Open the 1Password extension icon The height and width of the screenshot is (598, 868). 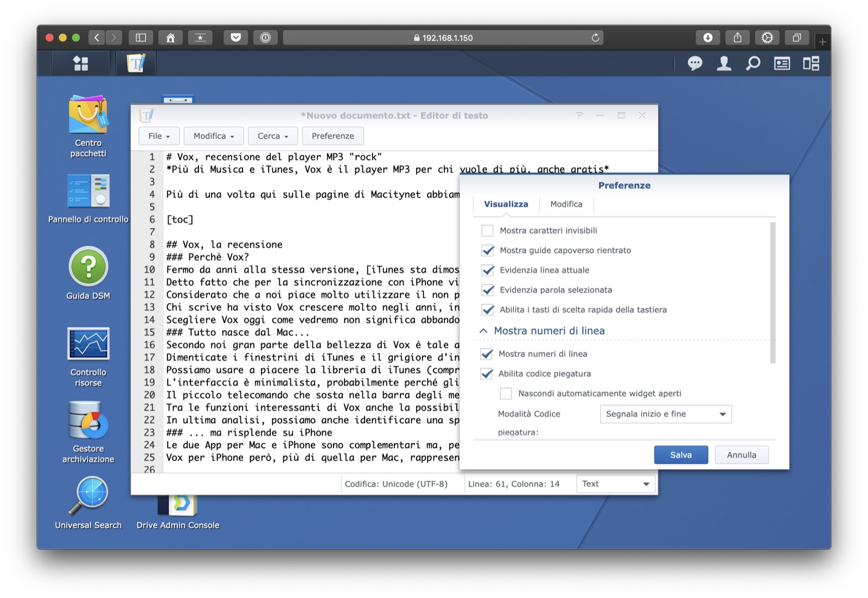coord(265,37)
